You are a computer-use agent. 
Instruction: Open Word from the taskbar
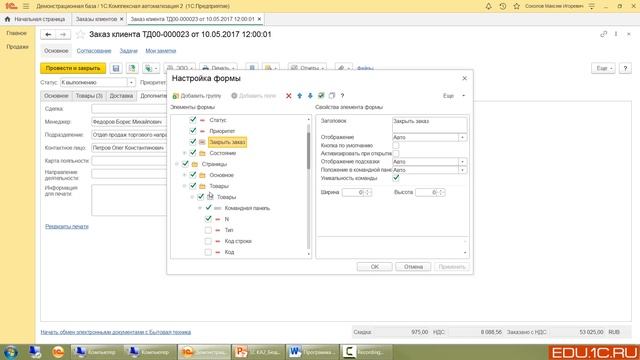click(x=312, y=352)
